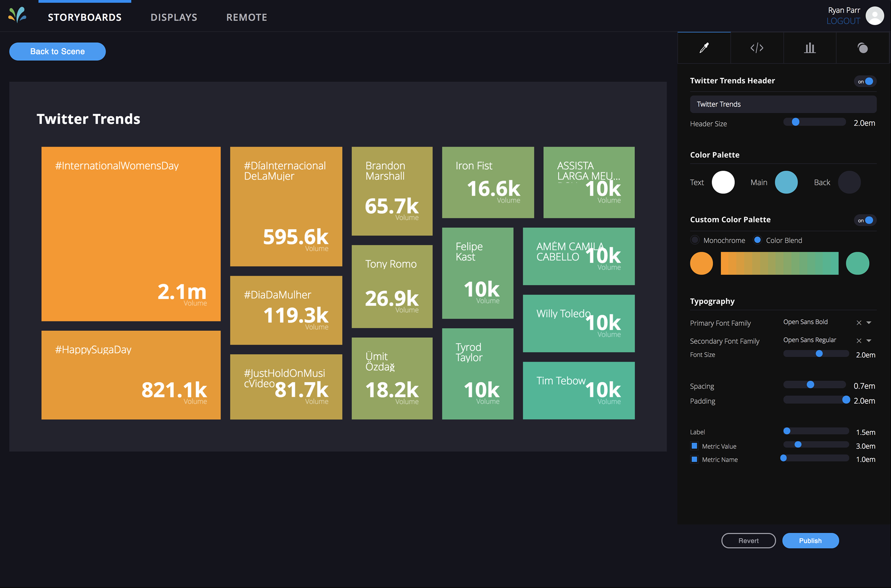Expand the Primary Font Family dropdown
The width and height of the screenshot is (891, 588).
(869, 323)
